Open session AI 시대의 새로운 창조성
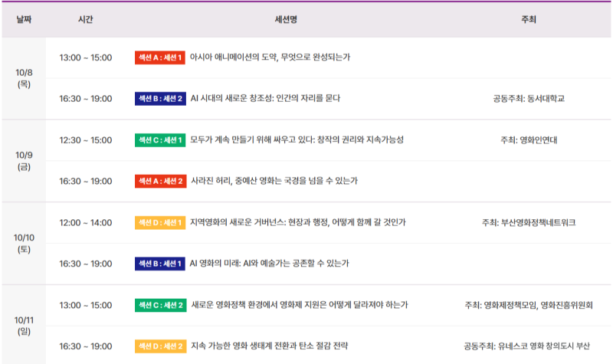The image size is (613, 364). (265, 98)
